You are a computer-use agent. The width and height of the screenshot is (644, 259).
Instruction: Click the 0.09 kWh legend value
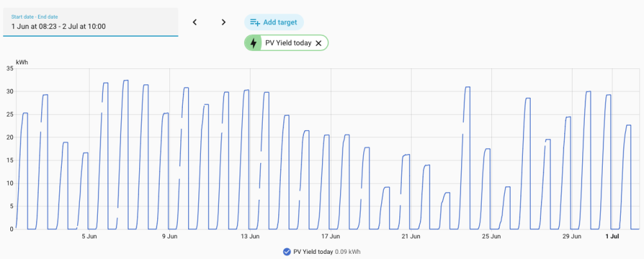[x=348, y=252]
